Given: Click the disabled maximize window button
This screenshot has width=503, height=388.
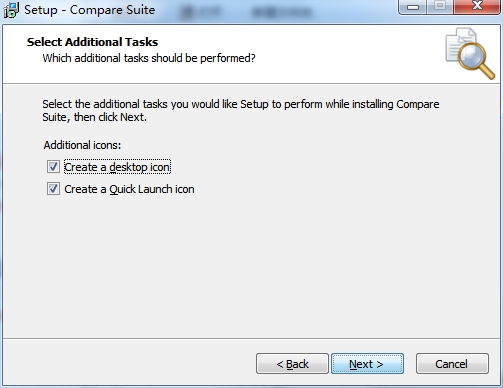Looking at the screenshot, I should tap(440, 7).
